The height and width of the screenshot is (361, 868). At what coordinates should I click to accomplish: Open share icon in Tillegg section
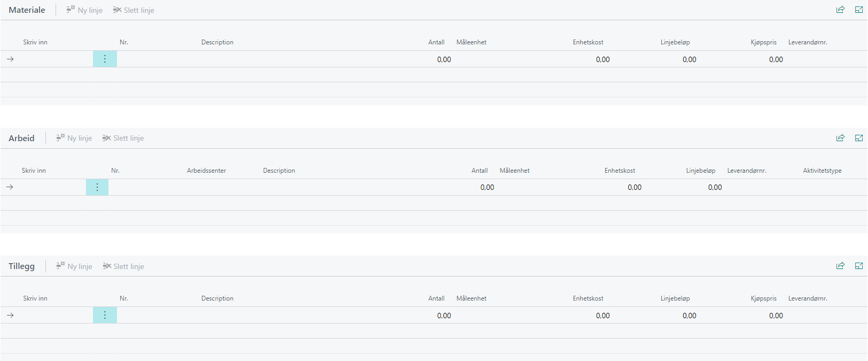click(840, 266)
